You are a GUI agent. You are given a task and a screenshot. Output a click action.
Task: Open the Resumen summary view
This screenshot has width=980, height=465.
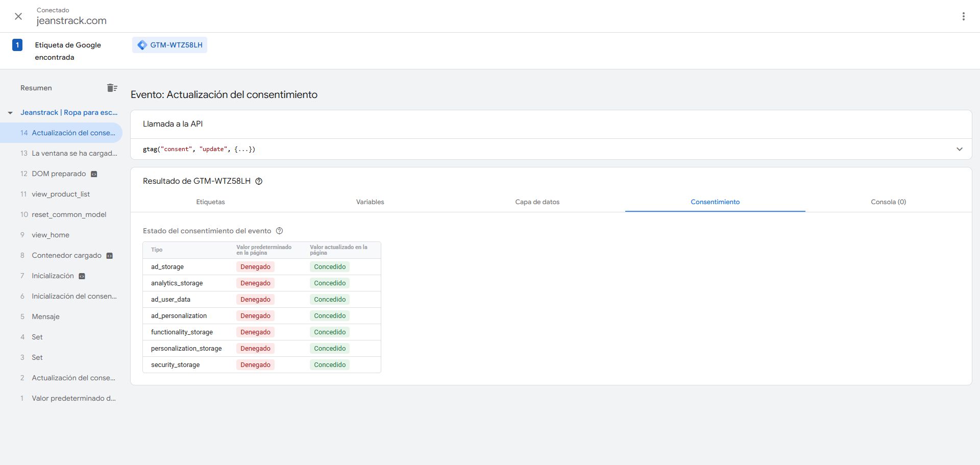tap(36, 88)
